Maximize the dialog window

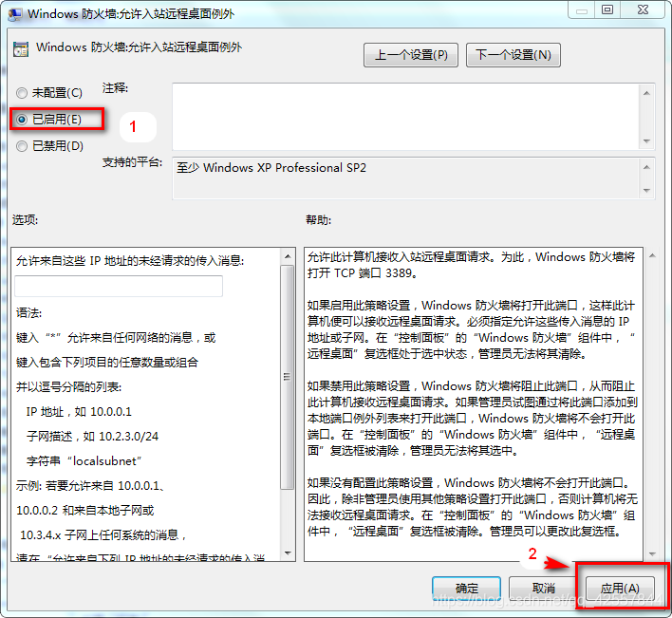point(607,10)
